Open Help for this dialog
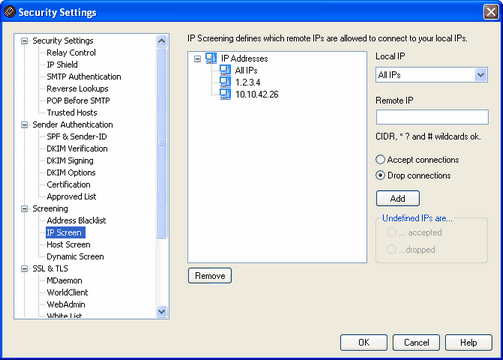This screenshot has height=360, width=503. 469,343
